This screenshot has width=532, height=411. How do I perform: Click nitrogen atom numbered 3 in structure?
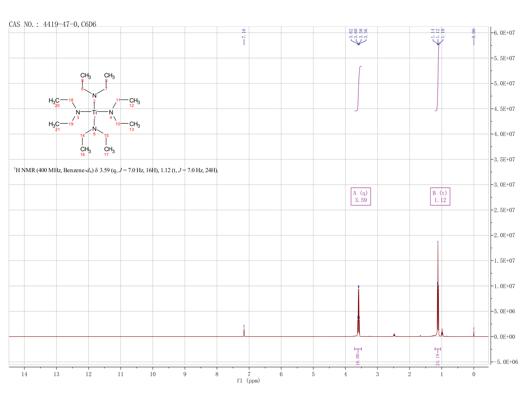tap(78, 112)
